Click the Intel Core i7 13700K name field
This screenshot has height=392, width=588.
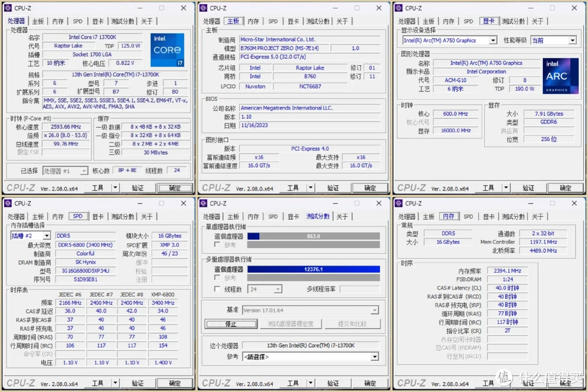(92, 37)
